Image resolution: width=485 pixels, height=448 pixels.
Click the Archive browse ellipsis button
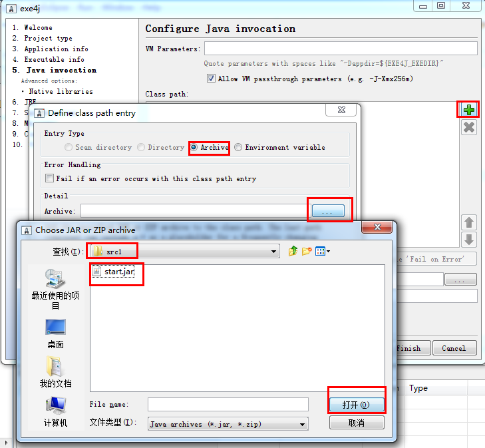coord(328,211)
